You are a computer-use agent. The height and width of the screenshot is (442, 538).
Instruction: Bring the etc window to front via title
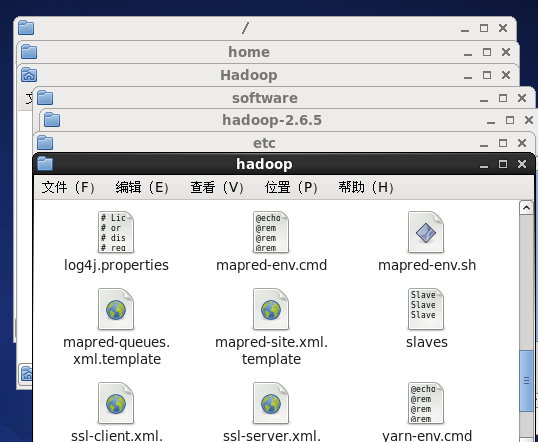coord(264,143)
